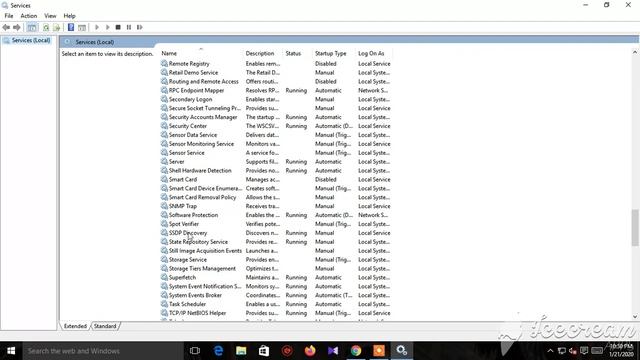Open the taskbar clock showing 1/21/2020

[621, 351]
